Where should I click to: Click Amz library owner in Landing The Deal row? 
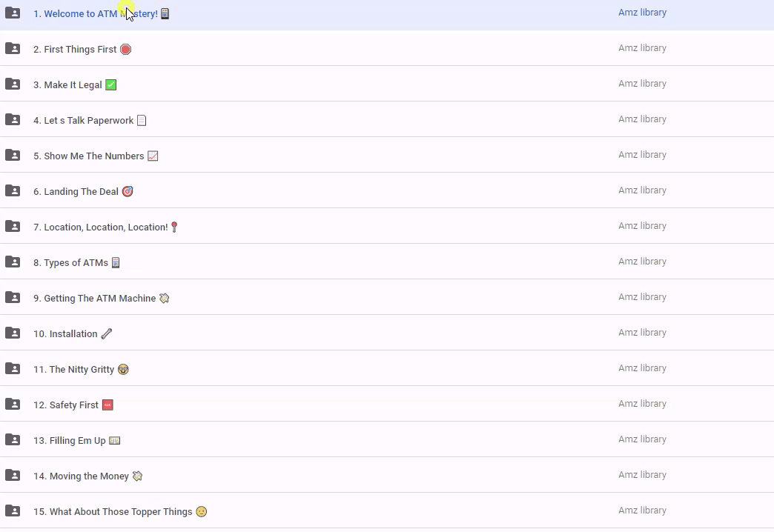click(x=642, y=190)
